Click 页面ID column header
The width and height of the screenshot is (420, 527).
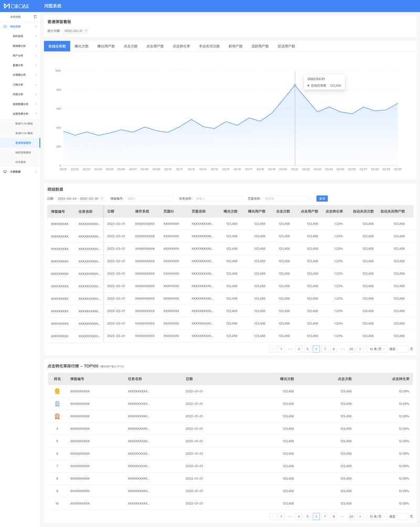(169, 212)
